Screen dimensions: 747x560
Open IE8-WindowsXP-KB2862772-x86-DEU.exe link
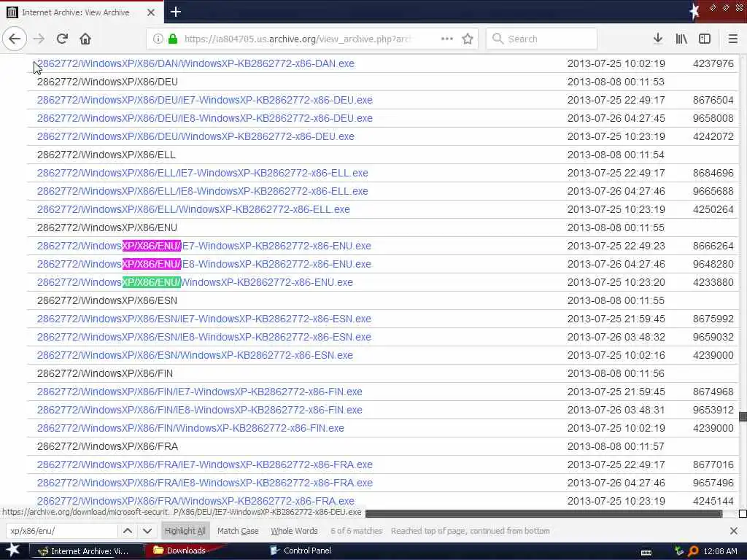(205, 118)
